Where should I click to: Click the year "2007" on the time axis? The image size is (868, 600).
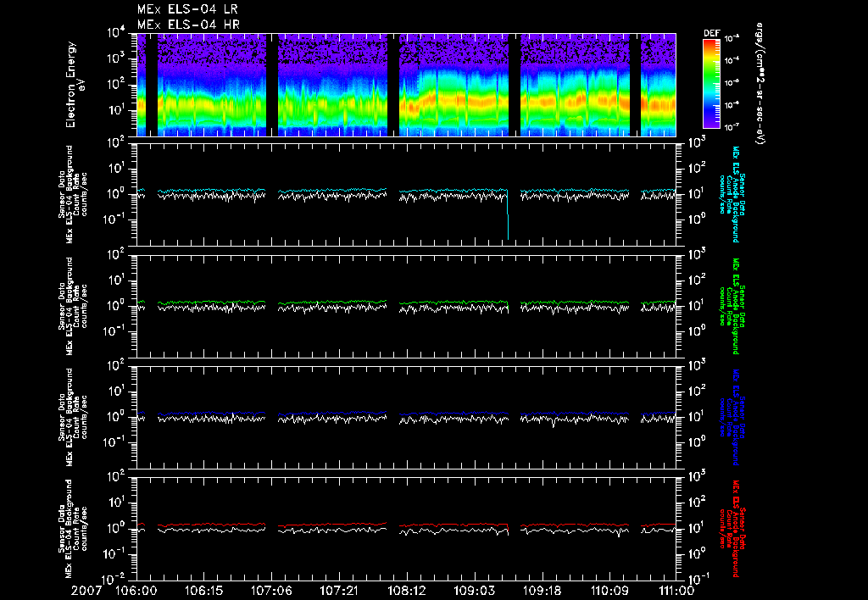(x=86, y=591)
